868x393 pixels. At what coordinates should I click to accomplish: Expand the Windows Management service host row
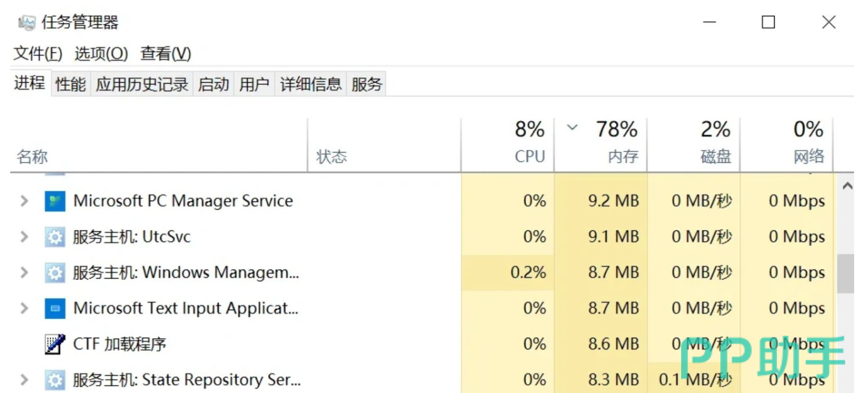pos(24,273)
